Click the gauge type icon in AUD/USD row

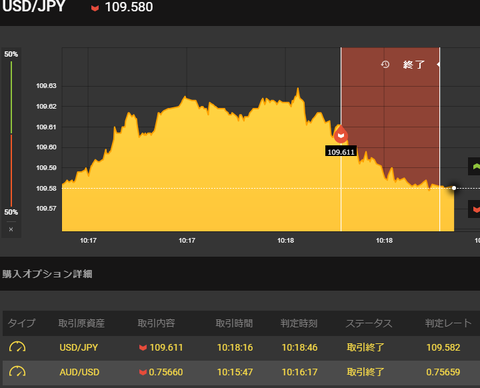(17, 371)
